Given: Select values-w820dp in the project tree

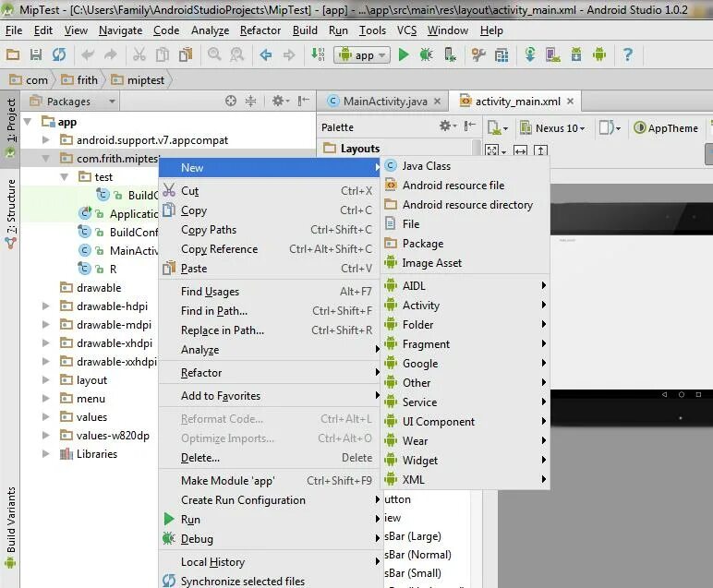Looking at the screenshot, I should tap(113, 436).
